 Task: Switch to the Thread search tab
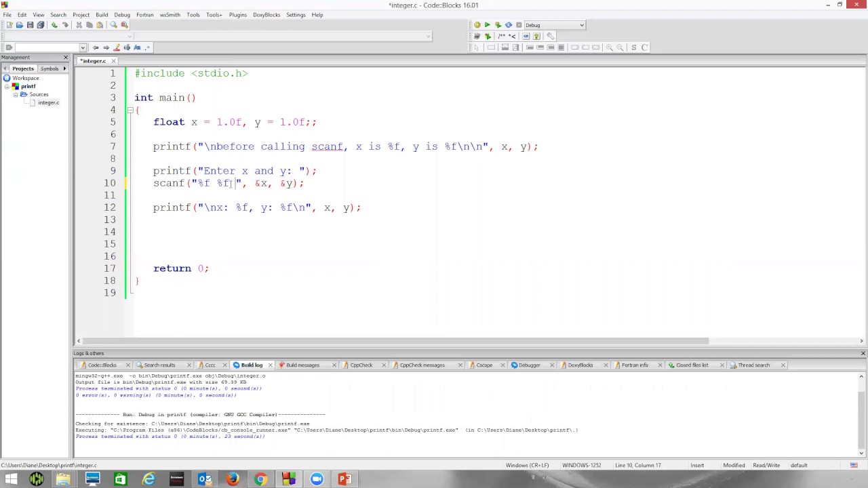(754, 365)
